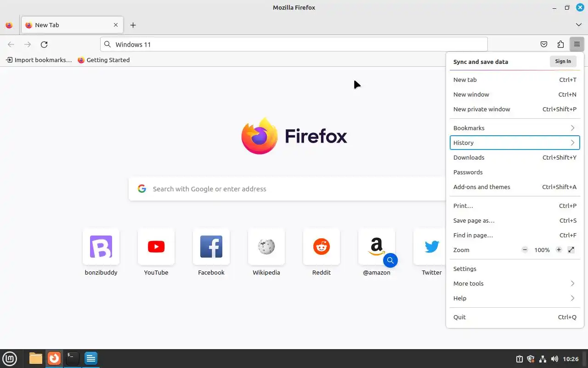Choose Save page as…

tap(514, 220)
